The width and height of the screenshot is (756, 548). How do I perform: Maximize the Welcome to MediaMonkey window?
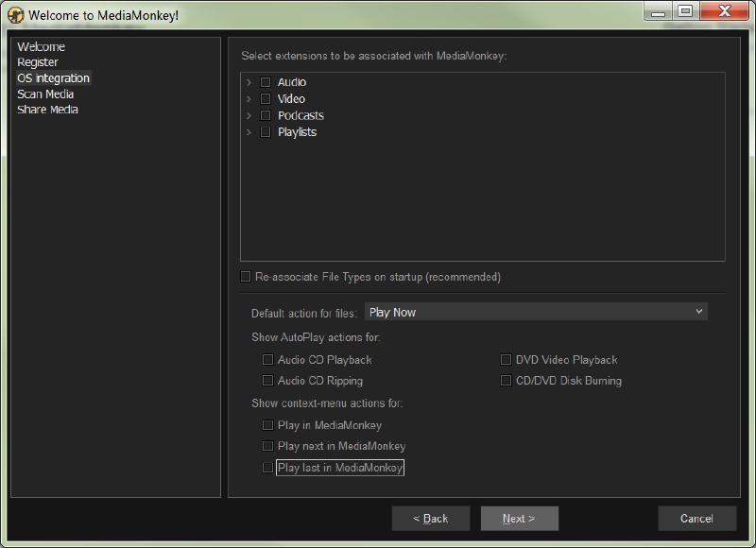(x=685, y=11)
